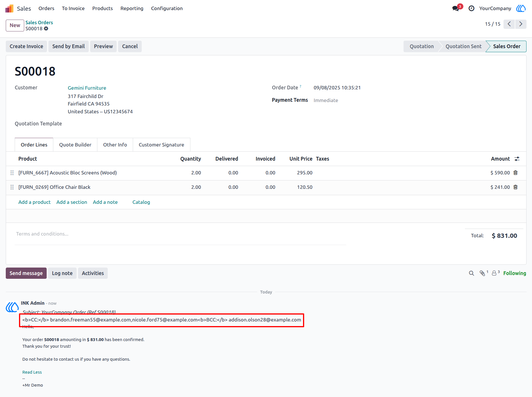Open the conversations chat notification icon

pos(456,8)
